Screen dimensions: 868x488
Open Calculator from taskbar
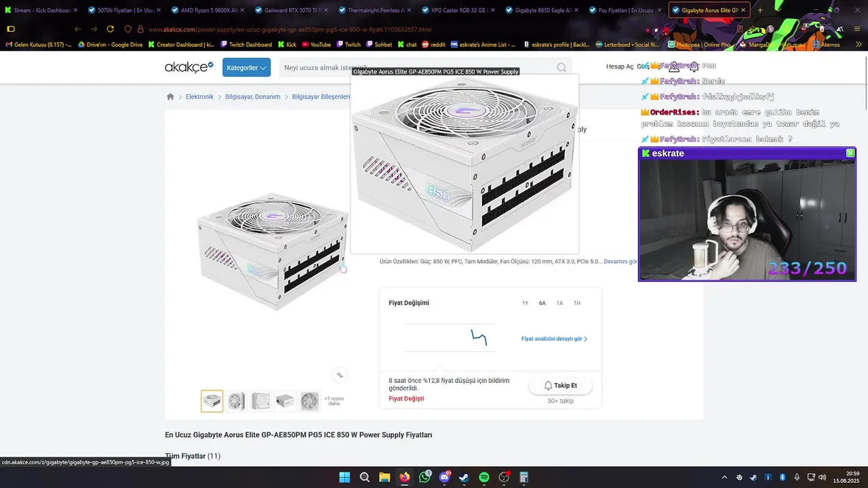(x=524, y=477)
